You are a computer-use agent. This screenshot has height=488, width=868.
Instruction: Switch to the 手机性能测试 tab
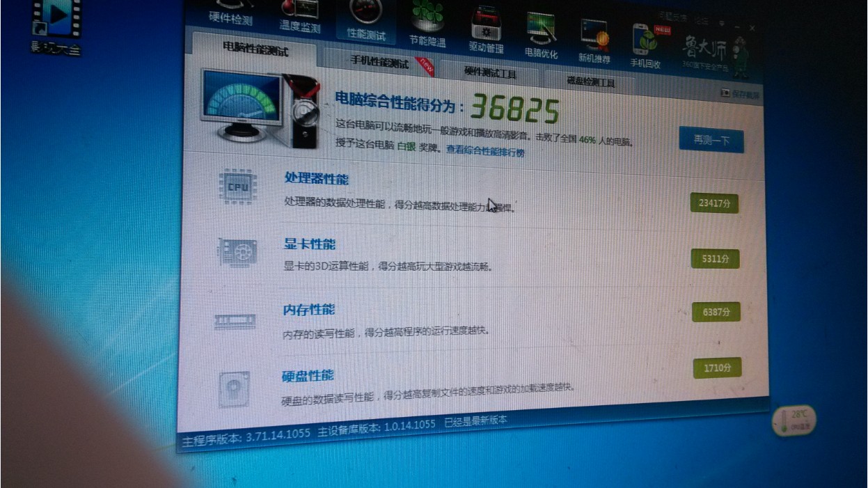(380, 62)
